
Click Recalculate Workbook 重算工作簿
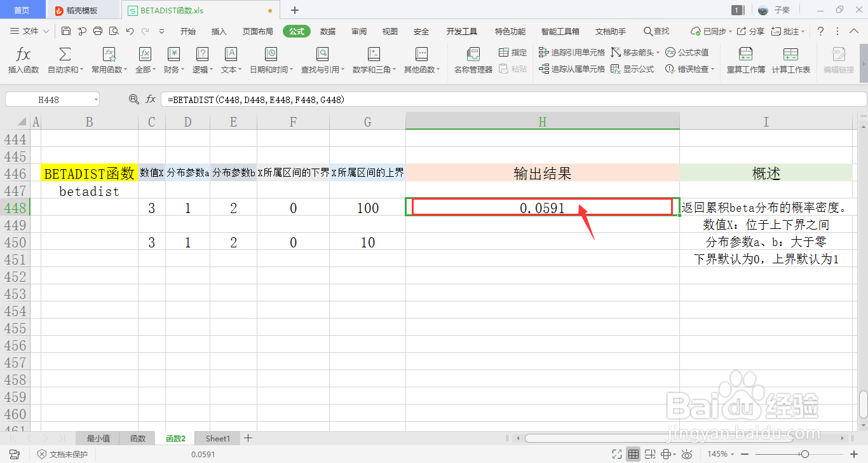click(746, 60)
